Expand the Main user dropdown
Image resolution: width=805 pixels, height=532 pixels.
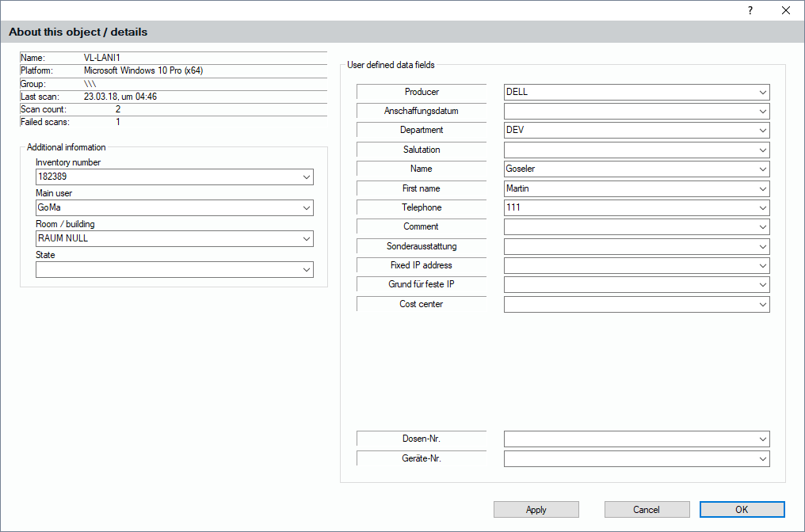point(306,208)
